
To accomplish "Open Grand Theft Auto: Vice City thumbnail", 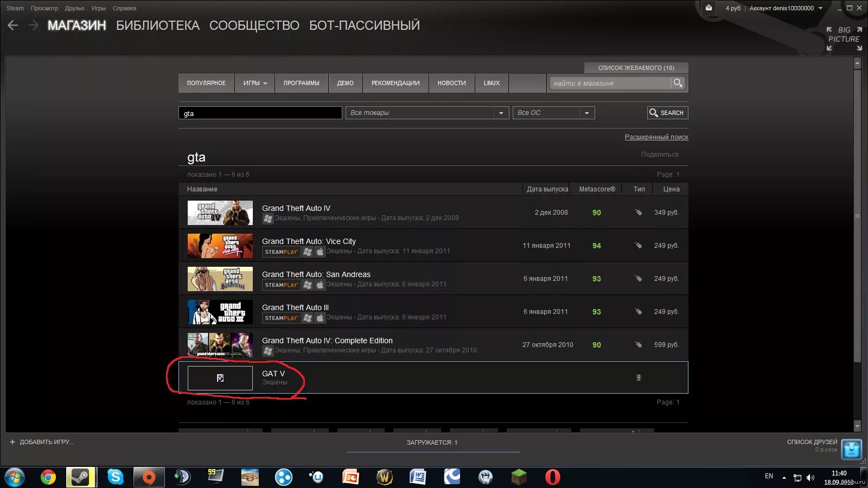I will 220,246.
